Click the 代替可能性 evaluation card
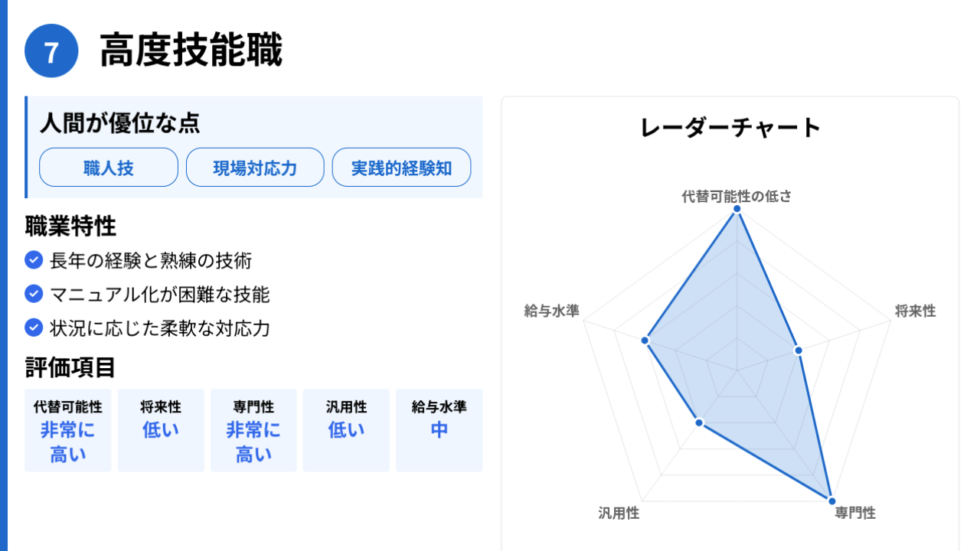This screenshot has width=980, height=551. coord(68,430)
